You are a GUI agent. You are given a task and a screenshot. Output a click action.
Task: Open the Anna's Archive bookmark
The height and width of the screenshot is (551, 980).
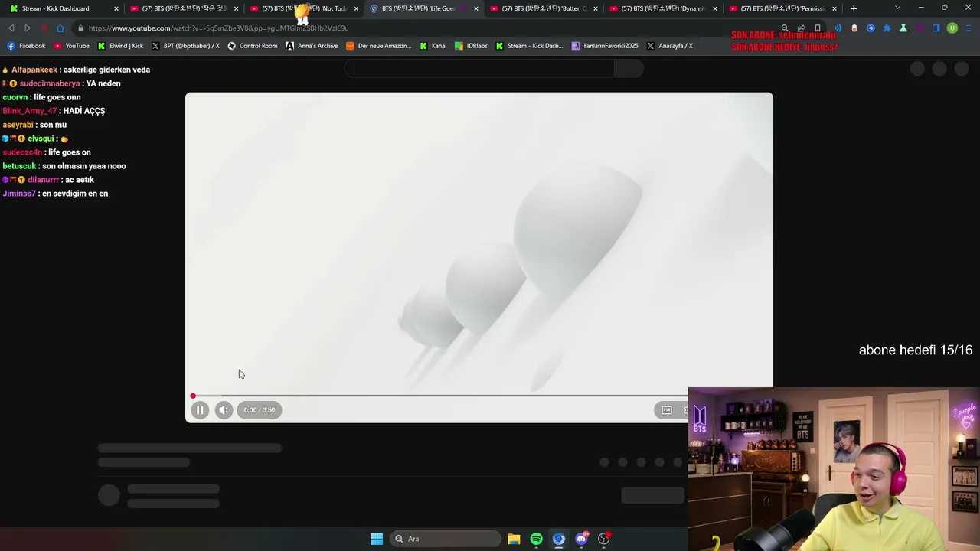coord(312,46)
